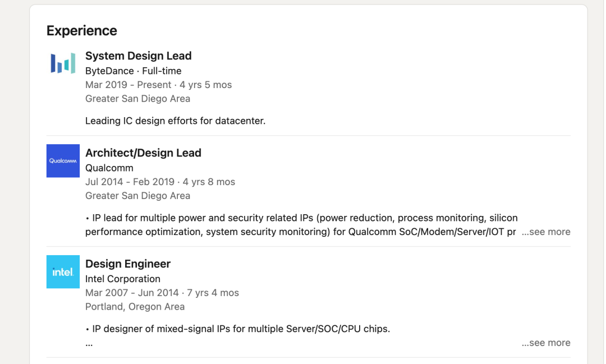
Task: Expand the Intel description with see more
Action: (546, 343)
